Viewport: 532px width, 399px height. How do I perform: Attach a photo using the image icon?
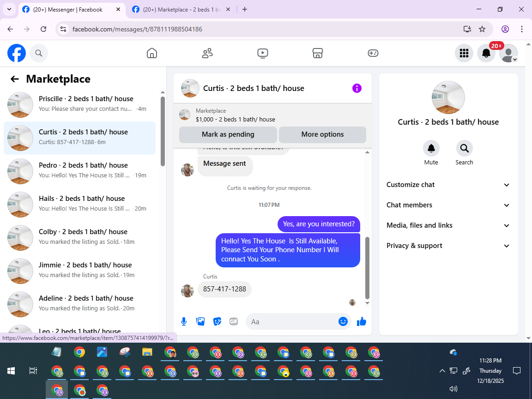point(200,321)
